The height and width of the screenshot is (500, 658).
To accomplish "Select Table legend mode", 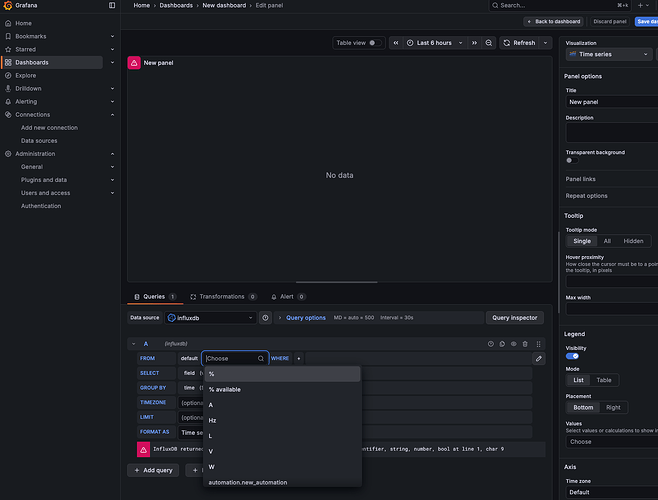I will pos(604,380).
